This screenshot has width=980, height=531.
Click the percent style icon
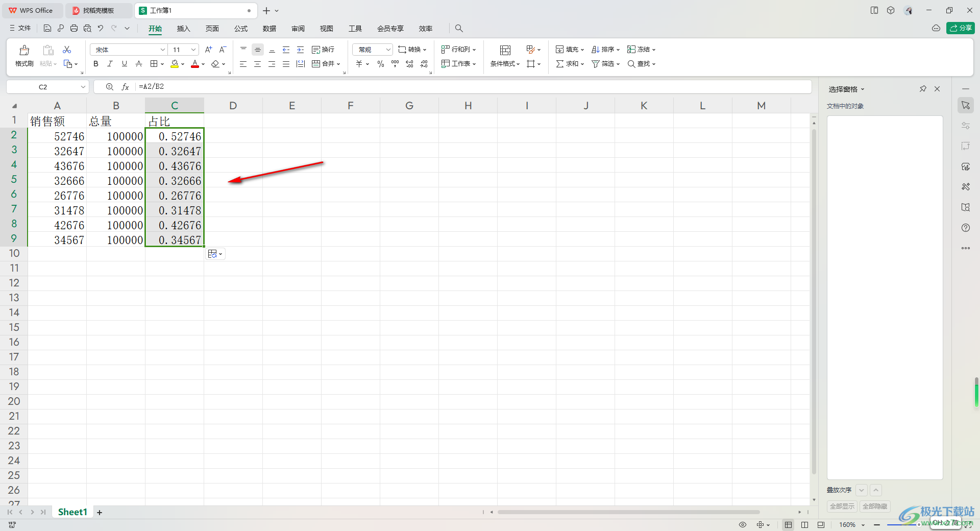click(381, 64)
